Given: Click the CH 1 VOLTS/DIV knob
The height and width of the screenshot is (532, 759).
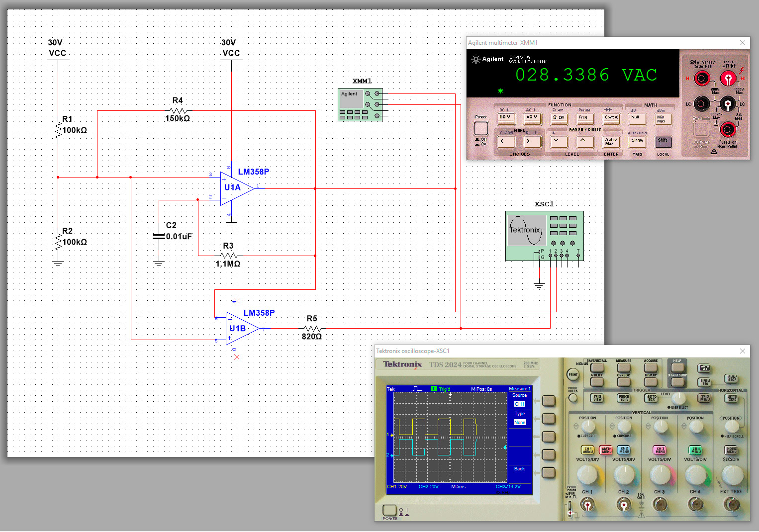Looking at the screenshot, I should [587, 476].
